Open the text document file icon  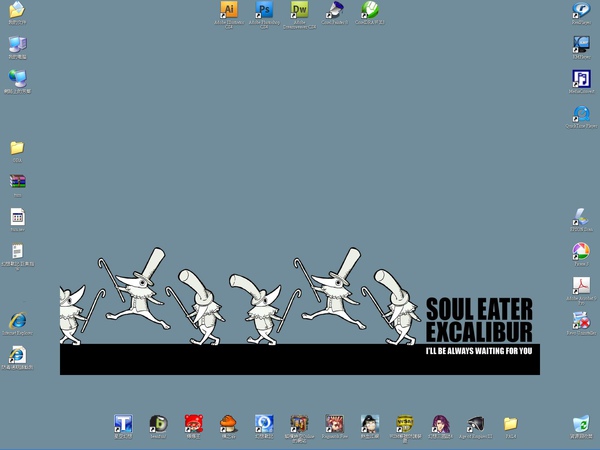point(18,251)
